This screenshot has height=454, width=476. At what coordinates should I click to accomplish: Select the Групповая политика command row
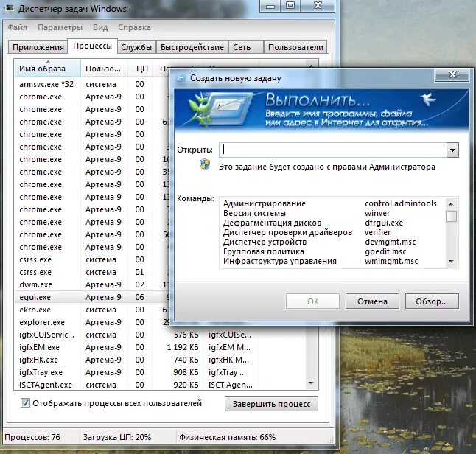(333, 251)
